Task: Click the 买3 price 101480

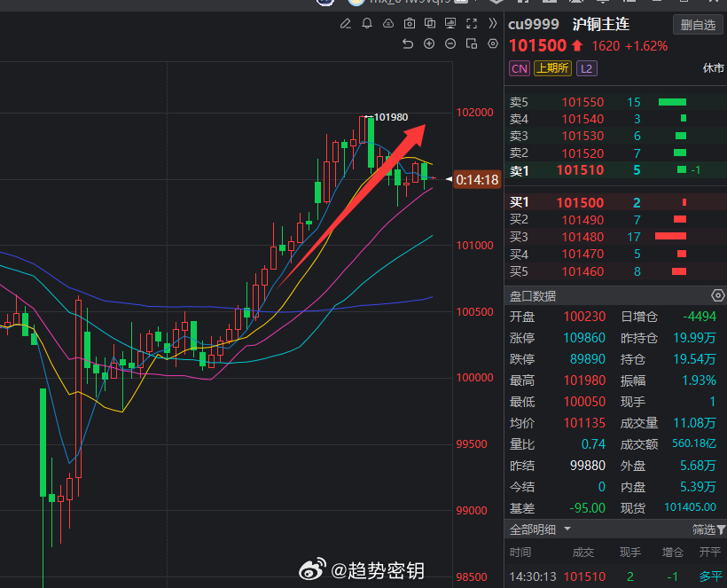Action: [x=582, y=237]
